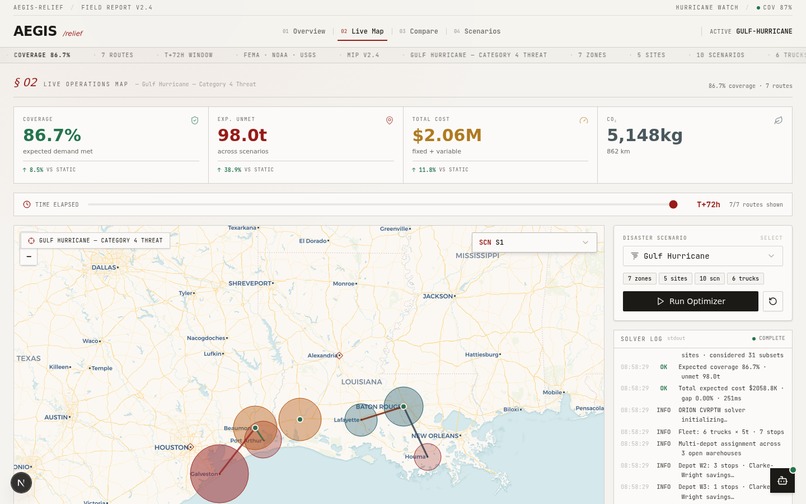The image size is (806, 504).
Task: Click the 7/7 routes shown text
Action: (x=756, y=204)
